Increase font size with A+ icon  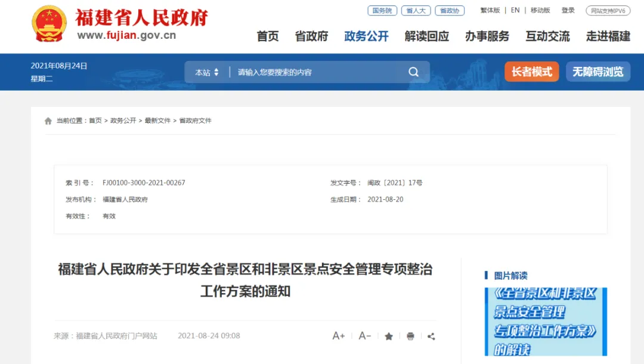(339, 336)
